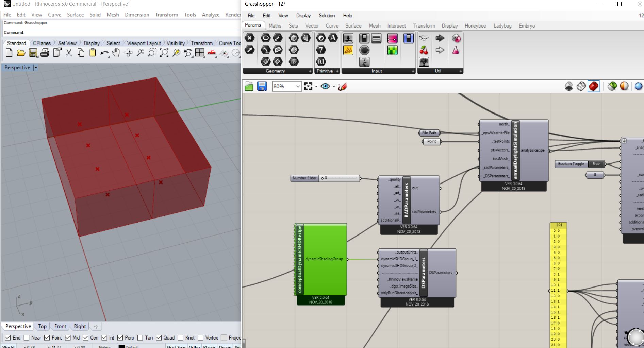Select the Cut scissors icon in Rhino
The image size is (644, 348).
point(69,53)
